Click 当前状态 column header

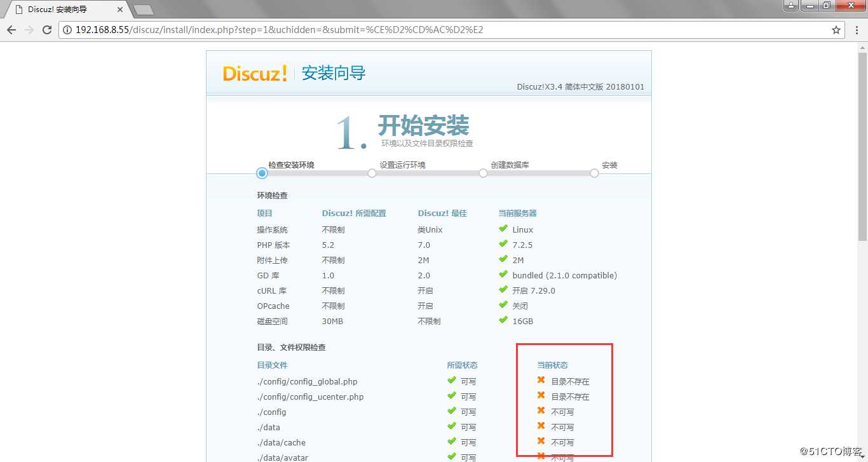coord(552,365)
